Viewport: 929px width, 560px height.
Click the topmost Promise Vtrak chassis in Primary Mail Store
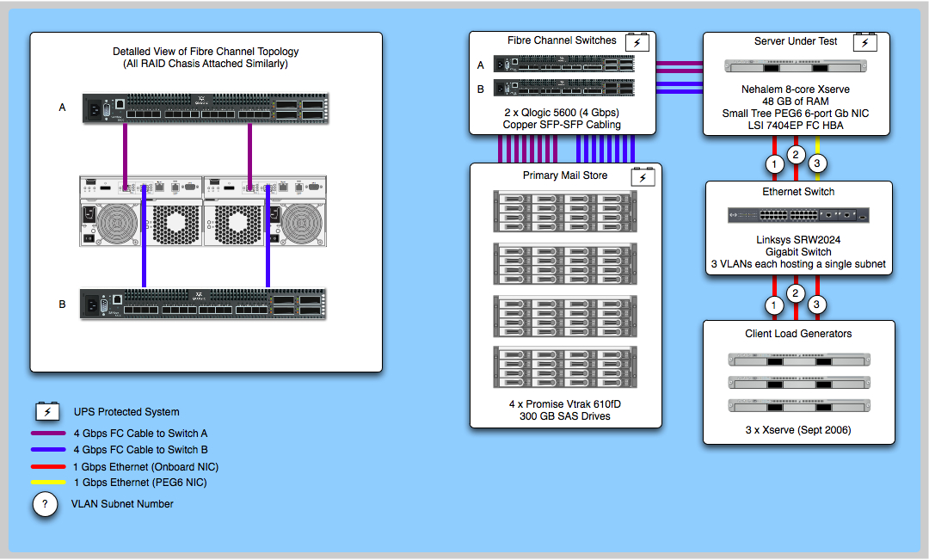(566, 212)
